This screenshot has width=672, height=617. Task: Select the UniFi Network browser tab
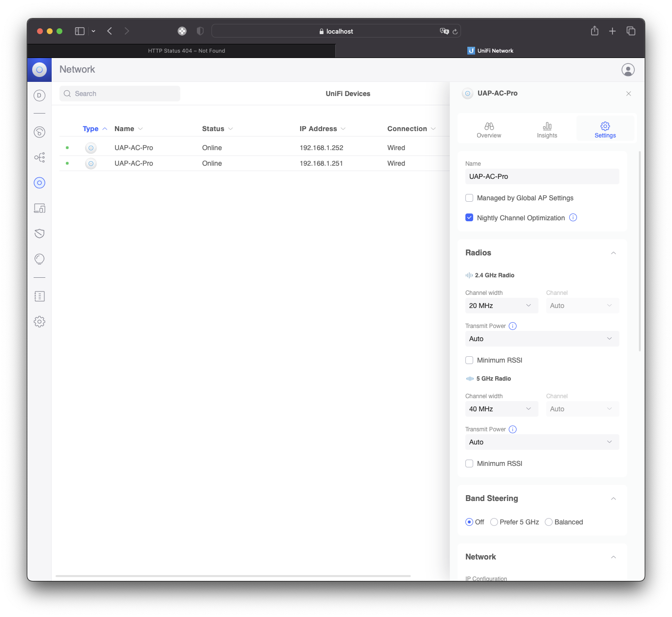tap(490, 51)
